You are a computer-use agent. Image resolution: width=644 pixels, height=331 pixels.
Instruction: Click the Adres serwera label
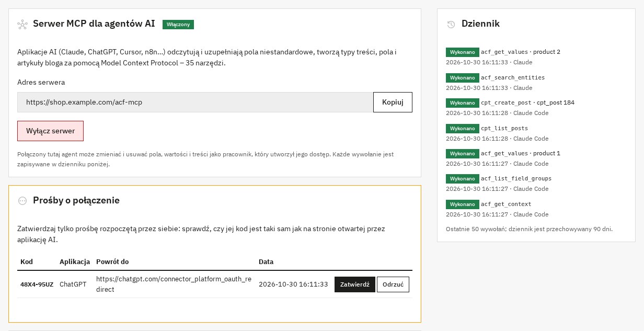[41, 82]
